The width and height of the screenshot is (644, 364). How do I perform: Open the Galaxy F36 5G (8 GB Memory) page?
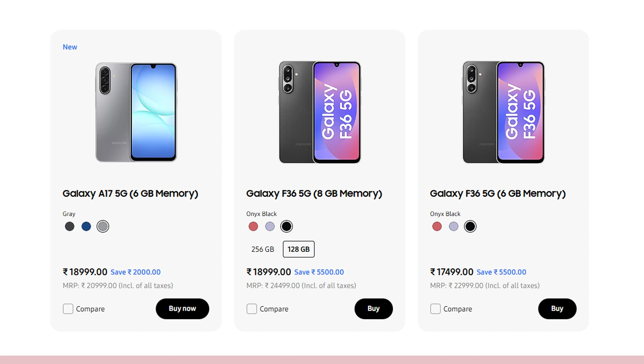point(314,193)
